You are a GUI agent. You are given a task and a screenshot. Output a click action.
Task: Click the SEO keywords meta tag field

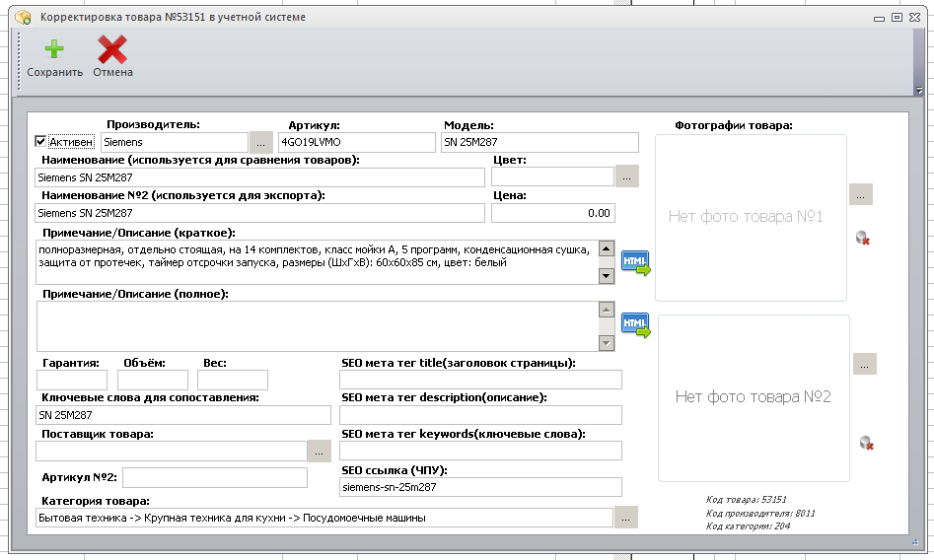coord(480,451)
